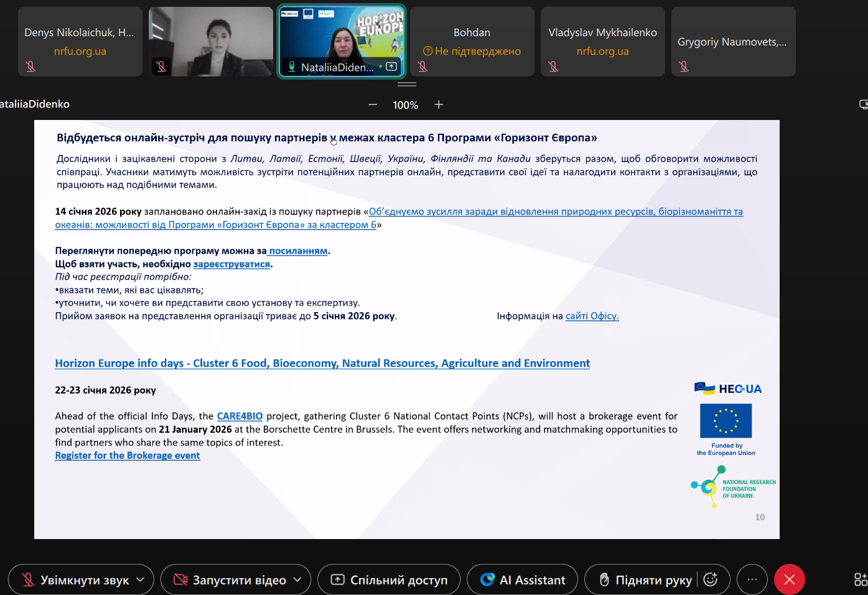The image size is (868, 595).
Task: Click the Register for the Brokerage event link
Action: coord(128,455)
